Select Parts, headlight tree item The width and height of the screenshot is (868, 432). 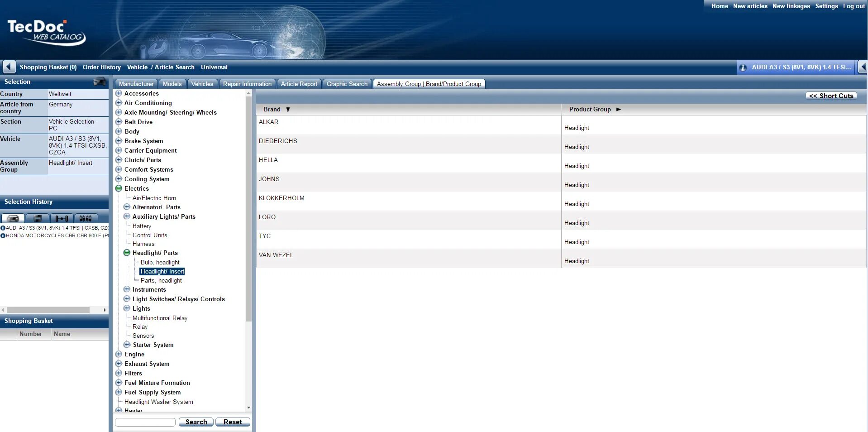pyautogui.click(x=161, y=281)
